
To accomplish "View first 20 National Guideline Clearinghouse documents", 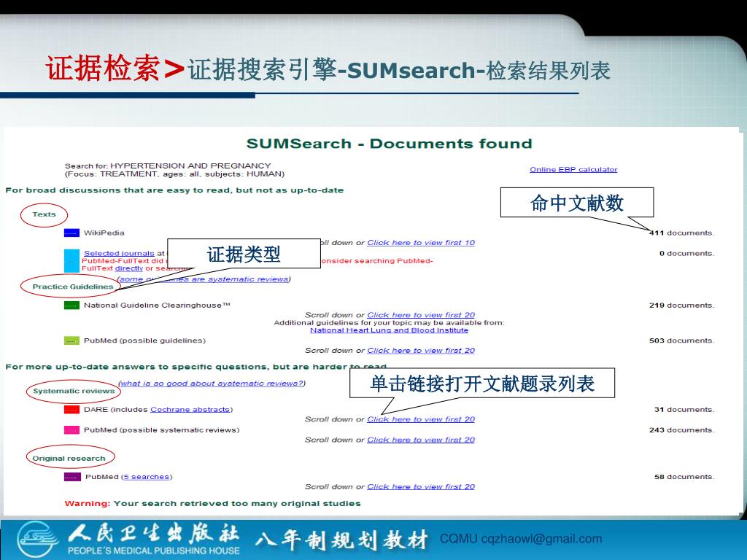I will (x=421, y=315).
